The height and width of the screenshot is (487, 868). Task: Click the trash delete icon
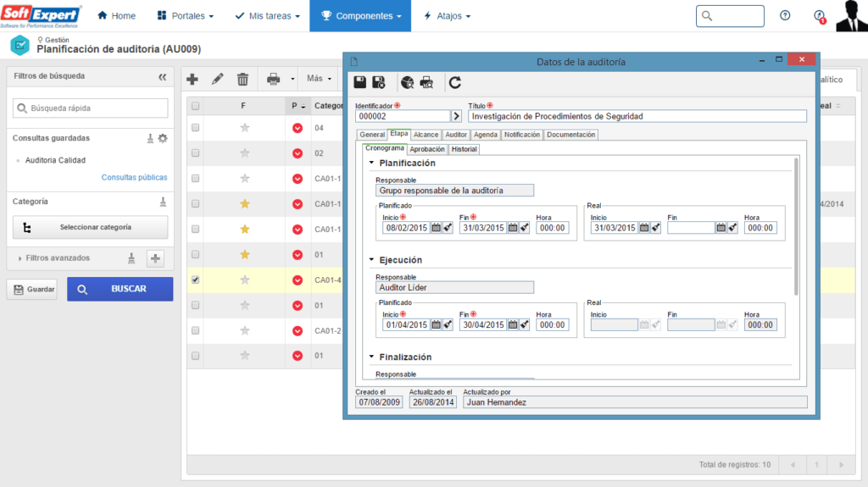tap(242, 79)
